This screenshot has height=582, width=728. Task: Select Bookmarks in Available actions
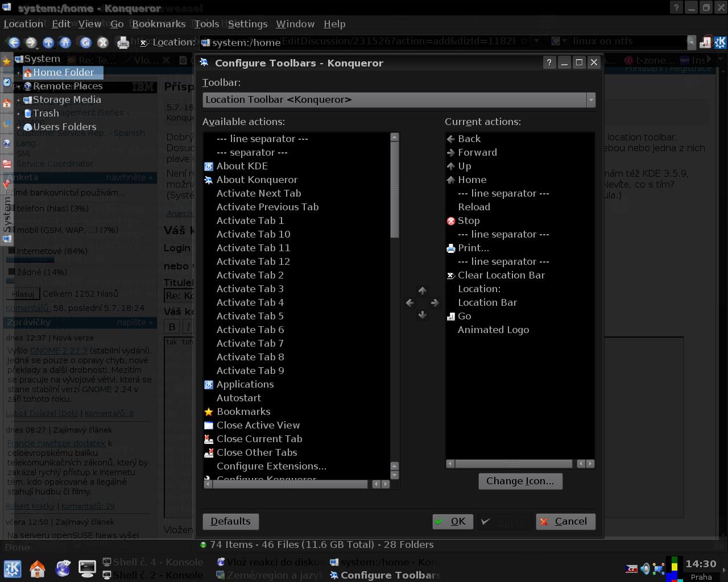tap(243, 411)
